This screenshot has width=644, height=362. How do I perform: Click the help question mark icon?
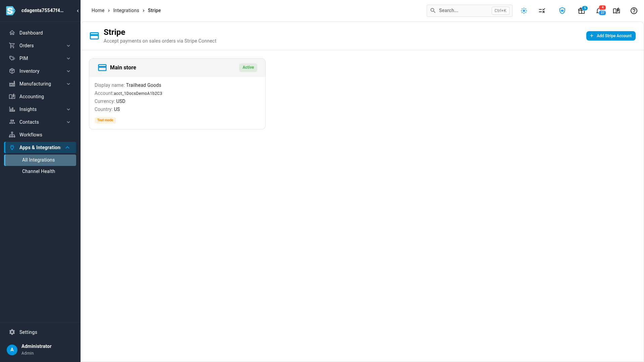634,11
